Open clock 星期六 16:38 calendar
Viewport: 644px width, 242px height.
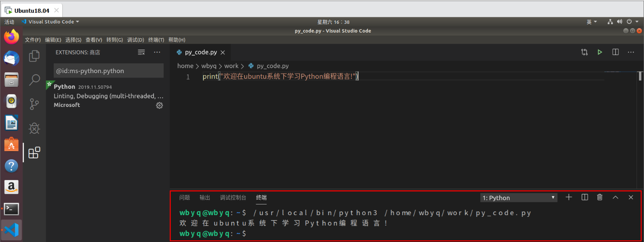[333, 22]
